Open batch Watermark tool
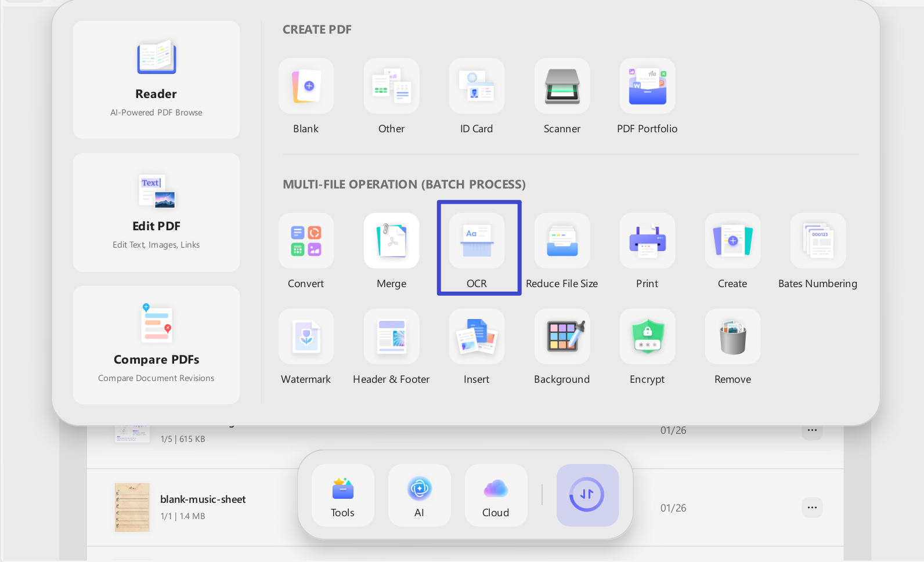The height and width of the screenshot is (562, 924). 306,336
